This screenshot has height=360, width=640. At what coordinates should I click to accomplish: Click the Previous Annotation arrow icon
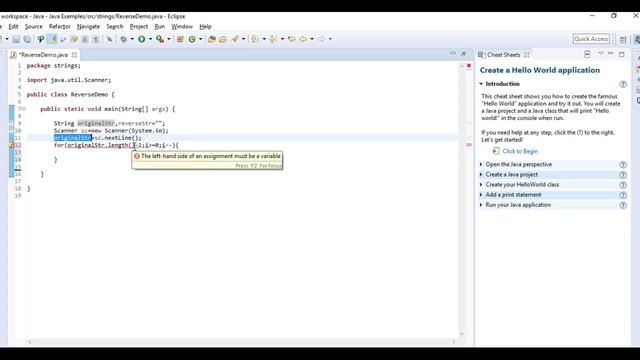click(273, 39)
